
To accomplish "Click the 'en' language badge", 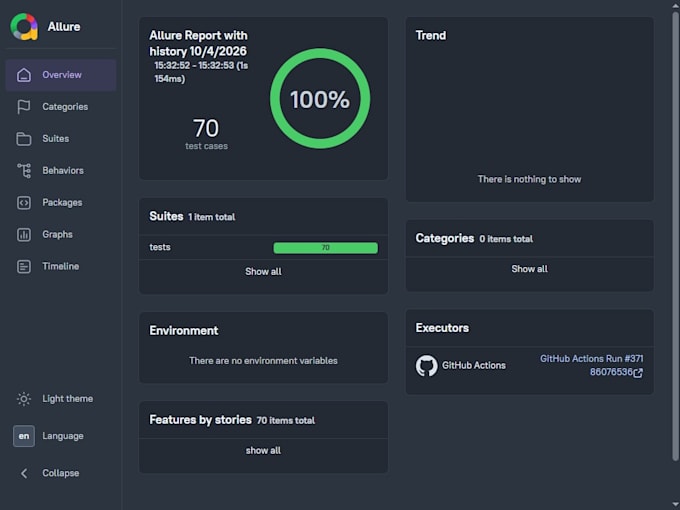I will (24, 436).
